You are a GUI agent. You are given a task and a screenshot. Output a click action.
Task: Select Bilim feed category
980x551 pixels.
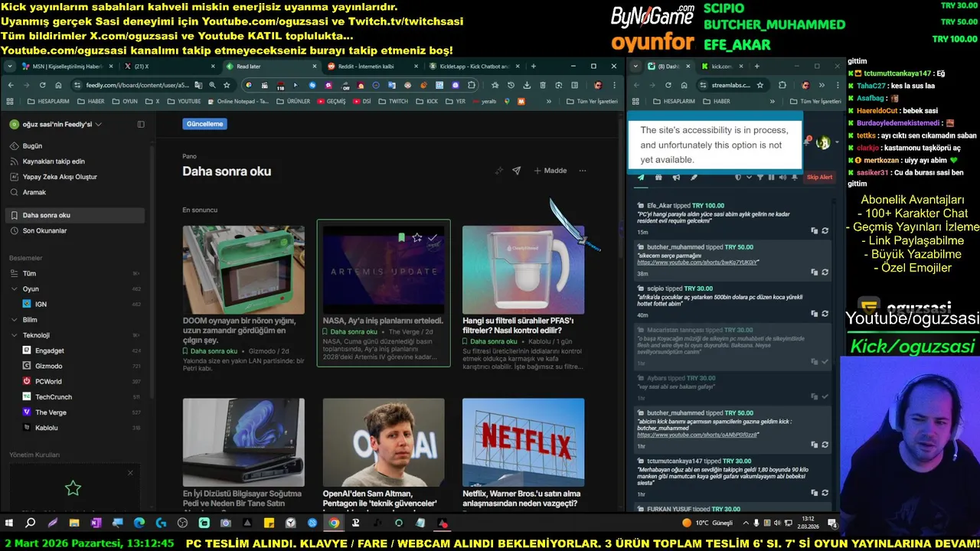click(30, 320)
